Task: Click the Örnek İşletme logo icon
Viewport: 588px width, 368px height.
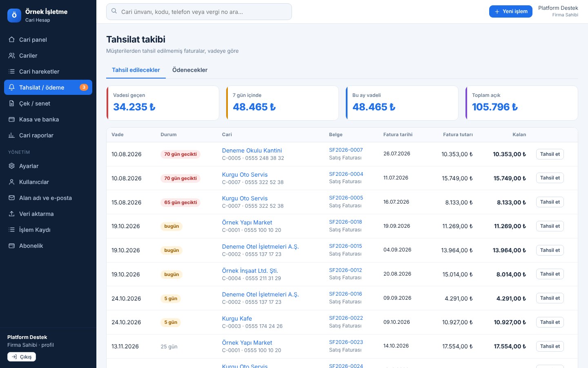Action: point(14,15)
